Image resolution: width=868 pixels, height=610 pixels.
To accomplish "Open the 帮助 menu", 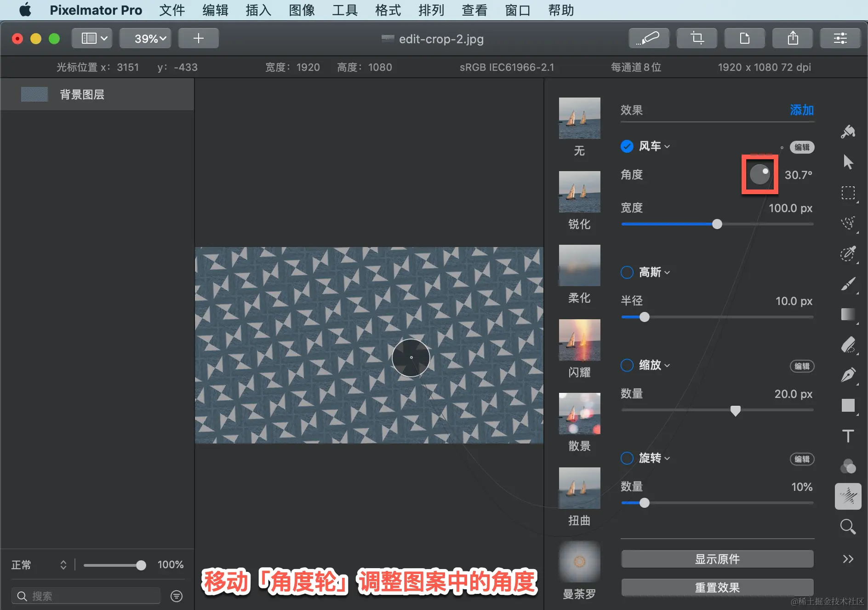I will point(561,10).
